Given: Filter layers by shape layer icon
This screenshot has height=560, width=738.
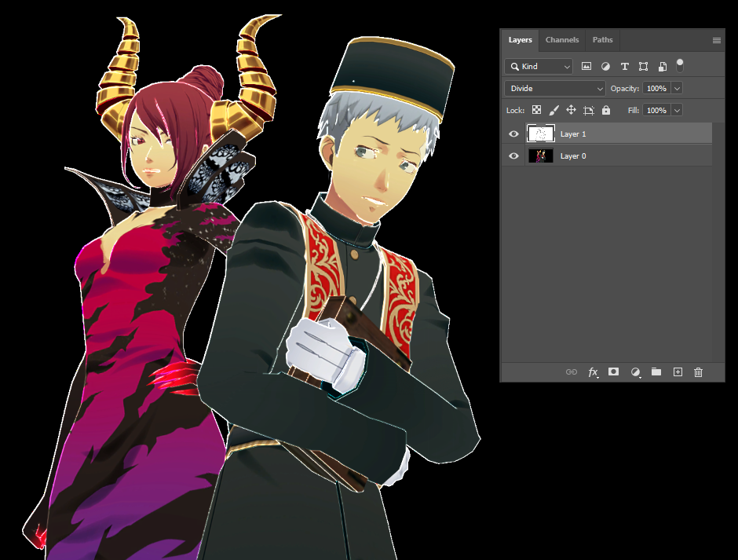Looking at the screenshot, I should click(x=644, y=67).
